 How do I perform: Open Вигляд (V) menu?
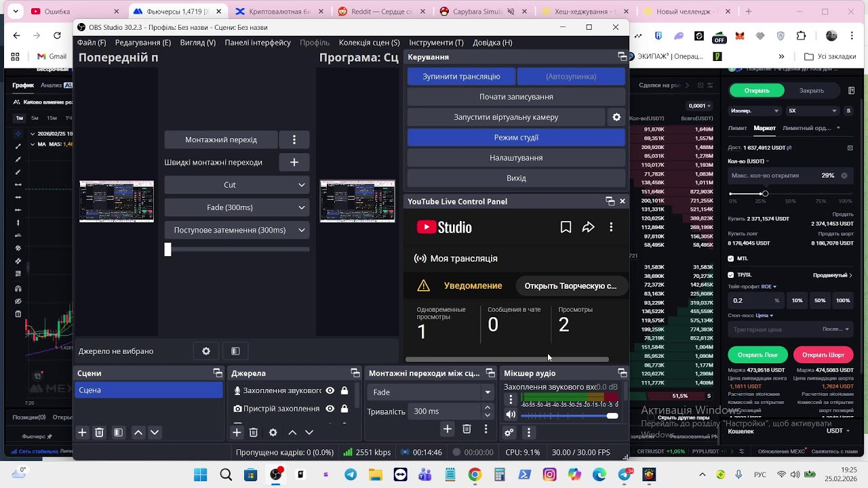[198, 43]
